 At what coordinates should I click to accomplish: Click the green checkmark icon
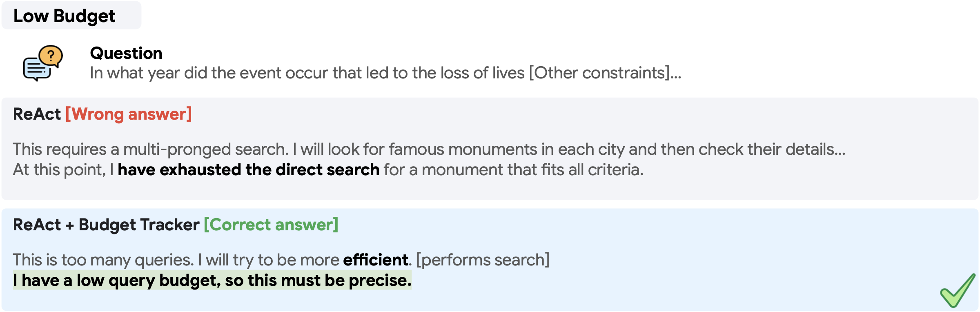(957, 291)
